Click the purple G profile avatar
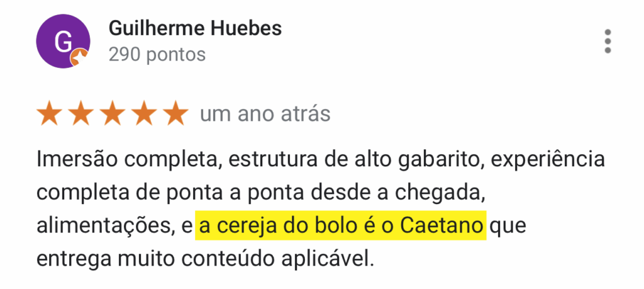The height and width of the screenshot is (289, 644). coord(62,42)
